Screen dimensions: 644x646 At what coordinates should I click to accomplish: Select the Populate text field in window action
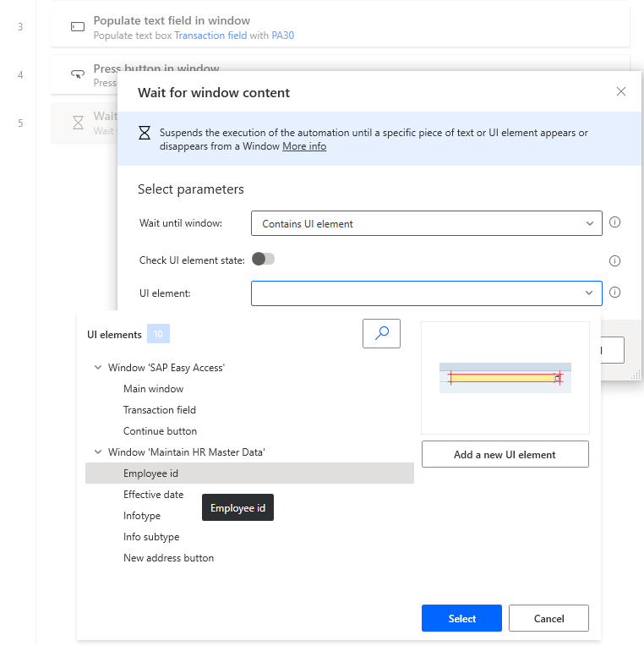pyautogui.click(x=340, y=27)
